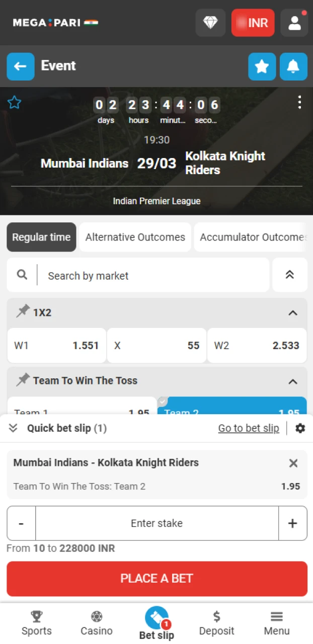Image resolution: width=313 pixels, height=644 pixels.
Task: Collapse all markets with the double chevron
Action: click(x=290, y=275)
